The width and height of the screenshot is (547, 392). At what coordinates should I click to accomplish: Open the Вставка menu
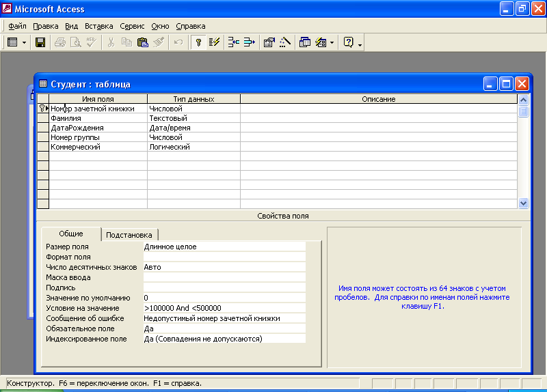click(98, 26)
